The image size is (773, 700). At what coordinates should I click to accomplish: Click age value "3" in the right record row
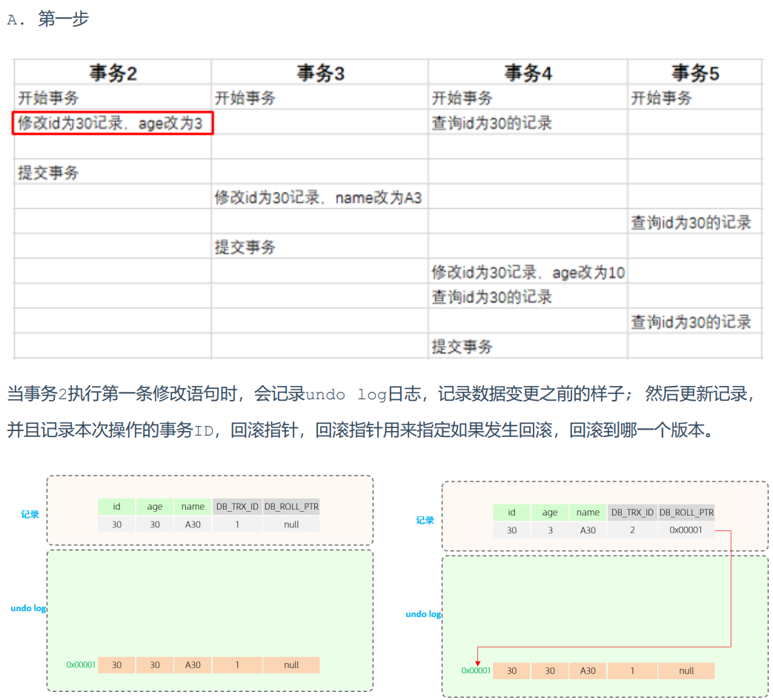coord(550,530)
